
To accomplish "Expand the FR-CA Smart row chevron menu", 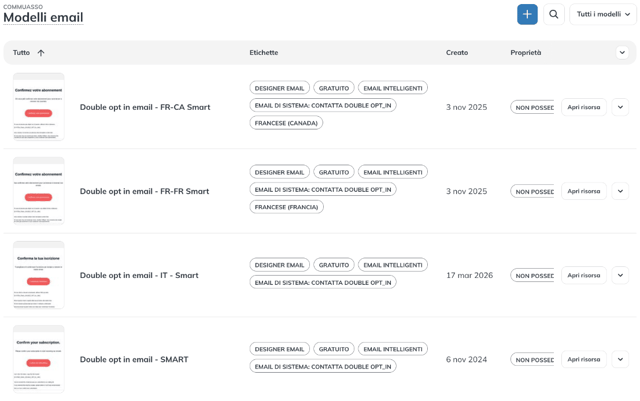I will click(x=620, y=107).
